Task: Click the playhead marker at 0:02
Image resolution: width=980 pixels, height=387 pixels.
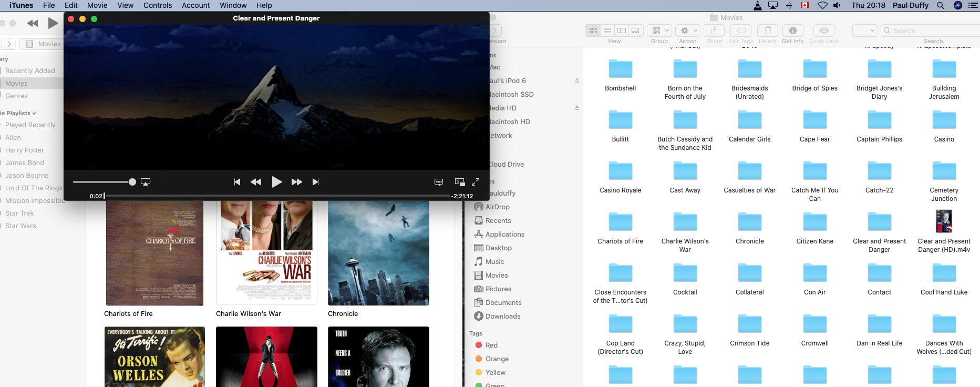Action: point(105,196)
